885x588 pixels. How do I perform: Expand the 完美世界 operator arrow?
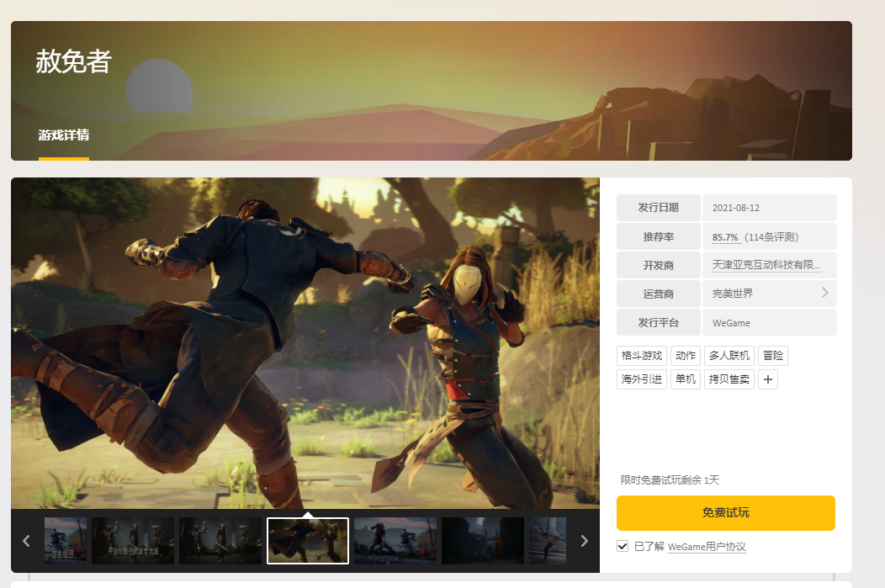825,292
